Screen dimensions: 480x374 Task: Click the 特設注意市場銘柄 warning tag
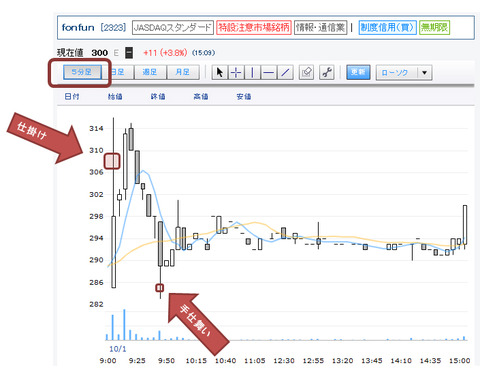254,27
